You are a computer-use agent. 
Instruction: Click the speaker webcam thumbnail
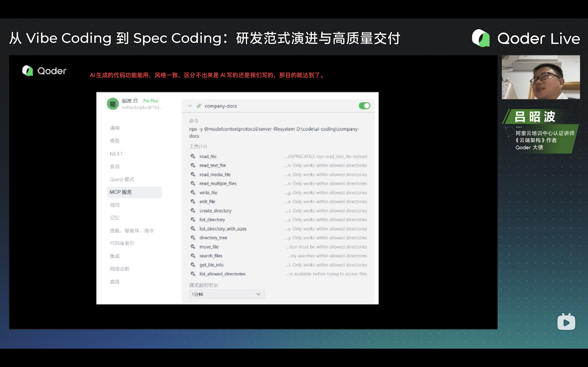click(541, 77)
